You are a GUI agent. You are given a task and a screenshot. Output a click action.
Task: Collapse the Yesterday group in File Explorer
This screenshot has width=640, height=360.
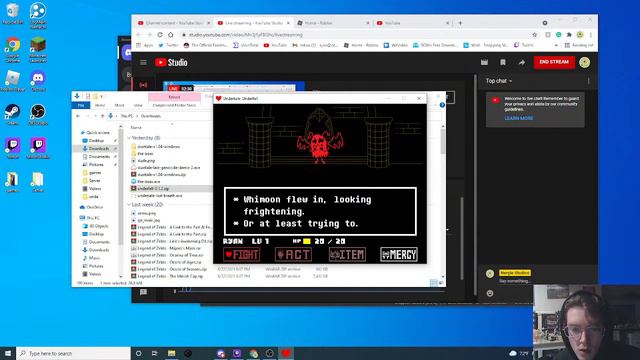[129, 138]
